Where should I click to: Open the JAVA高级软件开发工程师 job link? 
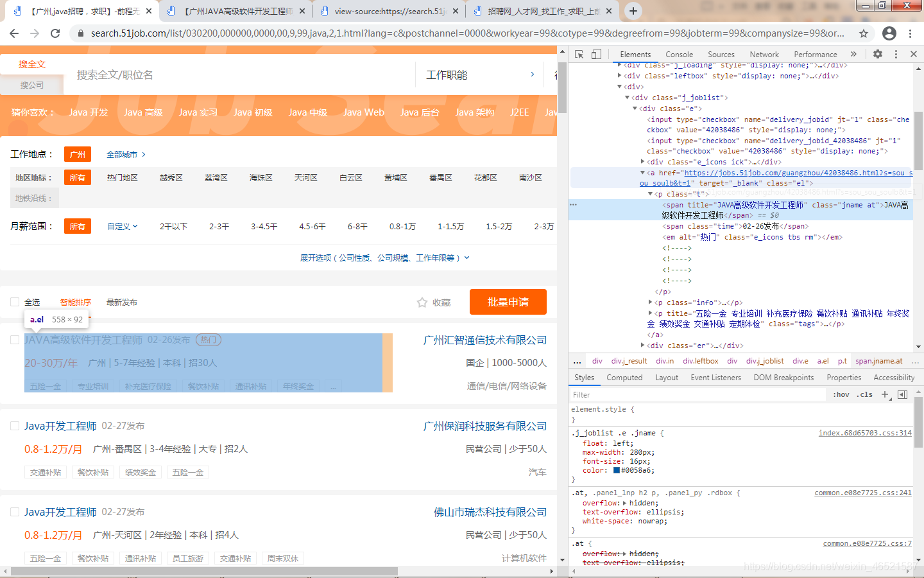point(83,340)
